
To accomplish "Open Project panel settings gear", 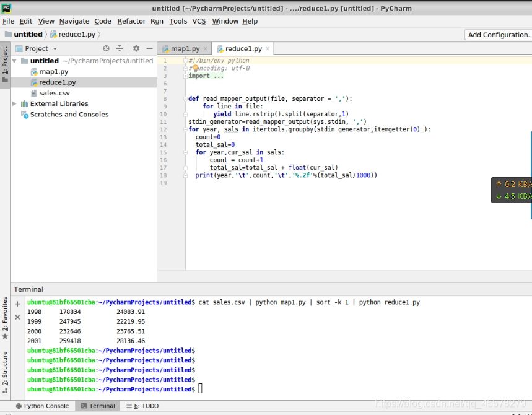I will pyautogui.click(x=136, y=48).
